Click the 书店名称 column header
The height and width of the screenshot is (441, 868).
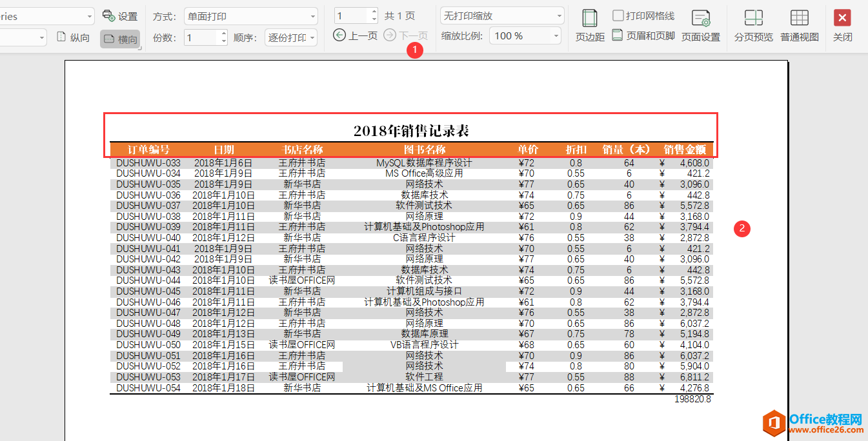(302, 150)
